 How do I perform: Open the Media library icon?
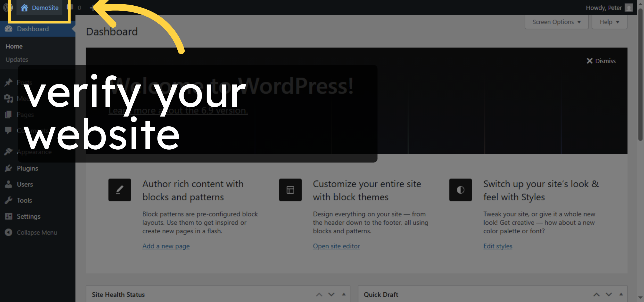[x=9, y=98]
